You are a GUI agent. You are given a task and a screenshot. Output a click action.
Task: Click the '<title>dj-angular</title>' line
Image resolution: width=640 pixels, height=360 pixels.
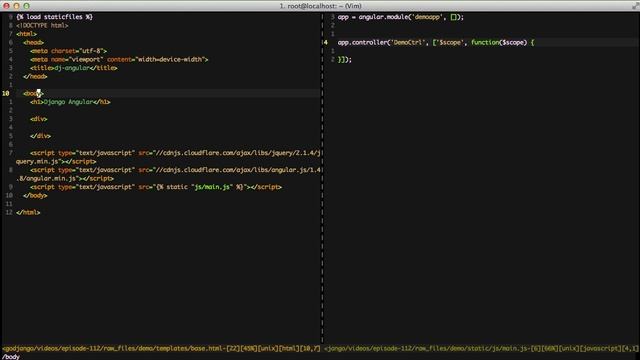[x=74, y=68]
